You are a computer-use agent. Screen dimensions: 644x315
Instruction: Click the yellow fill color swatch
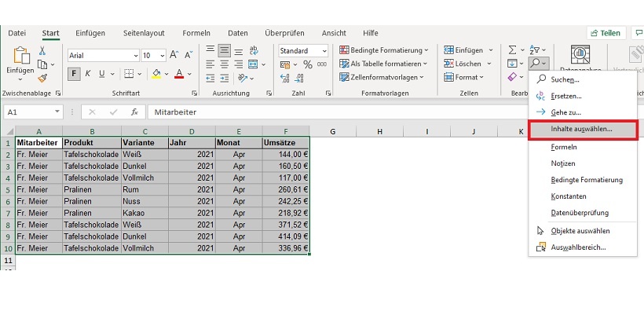[156, 75]
